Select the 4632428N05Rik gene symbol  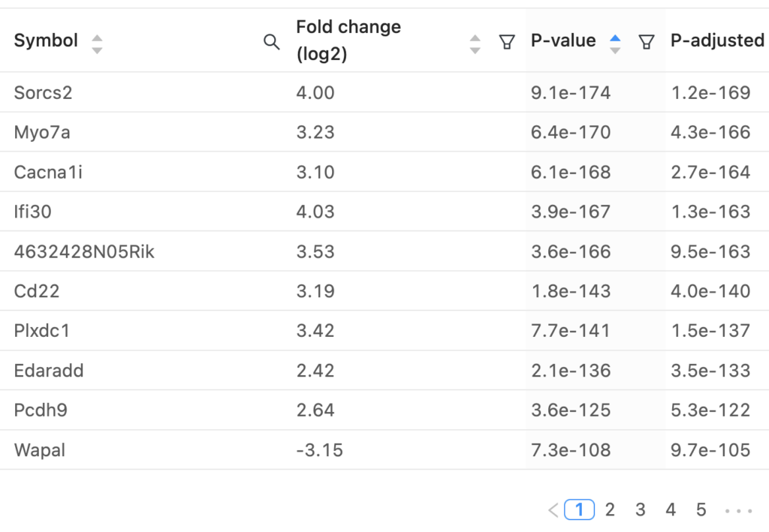(84, 252)
